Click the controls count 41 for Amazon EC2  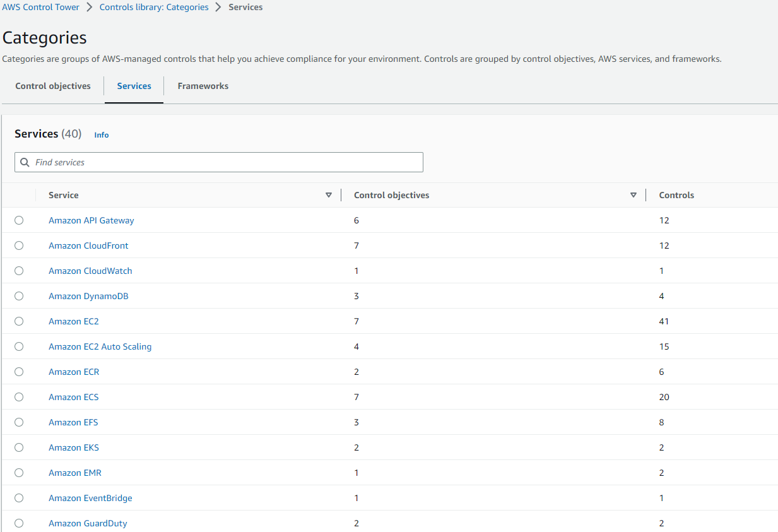coord(664,321)
